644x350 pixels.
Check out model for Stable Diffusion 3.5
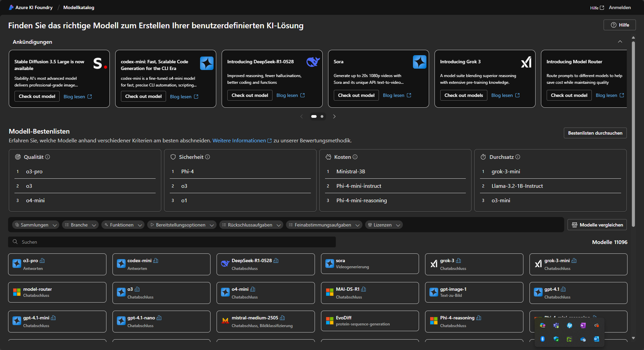(37, 96)
